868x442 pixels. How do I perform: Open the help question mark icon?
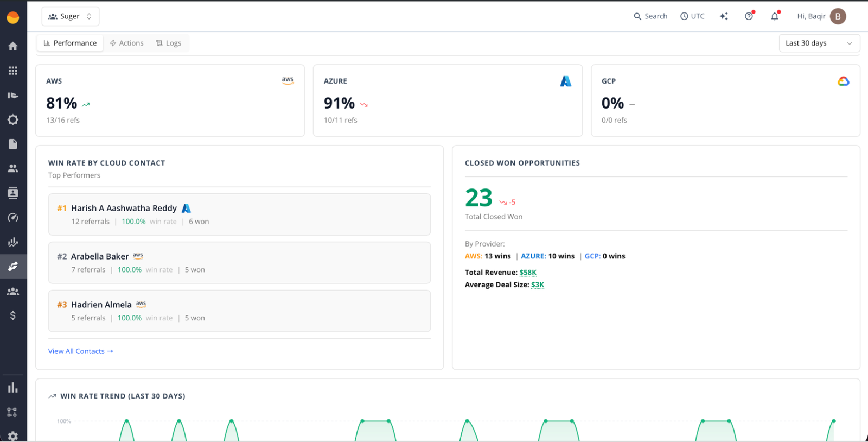tap(749, 16)
